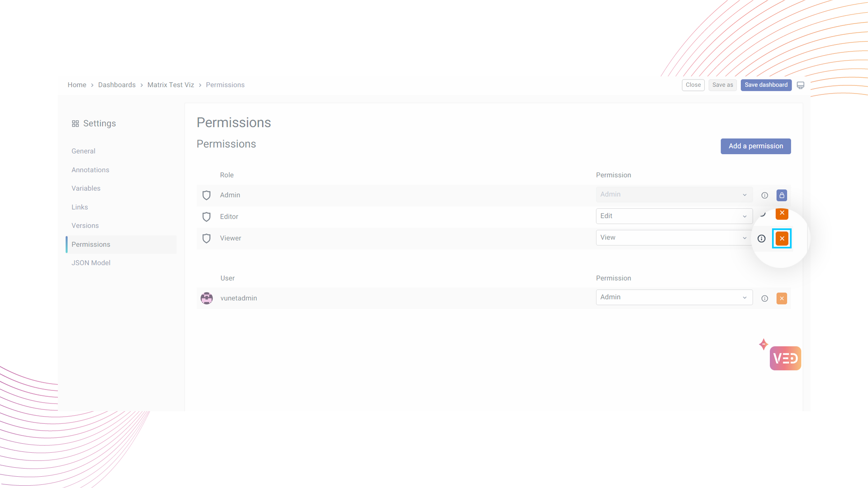The image size is (868, 488).
Task: Click the display mode monitor icon
Action: (801, 85)
